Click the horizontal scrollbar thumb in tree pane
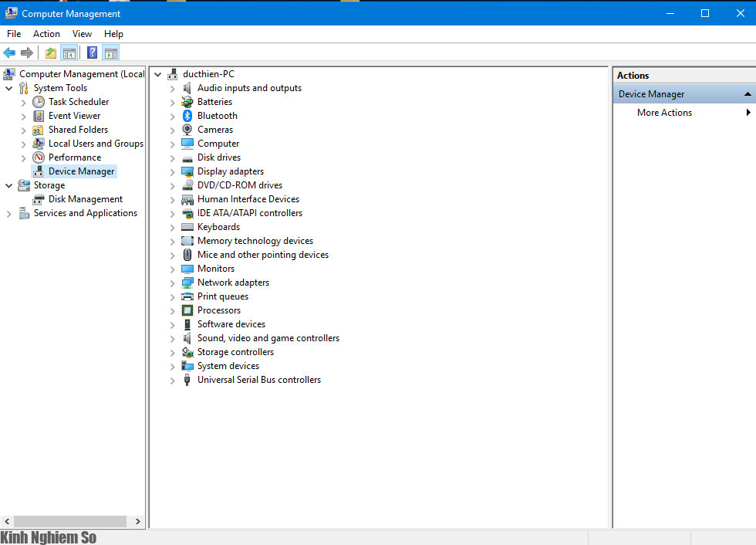 tap(70, 521)
